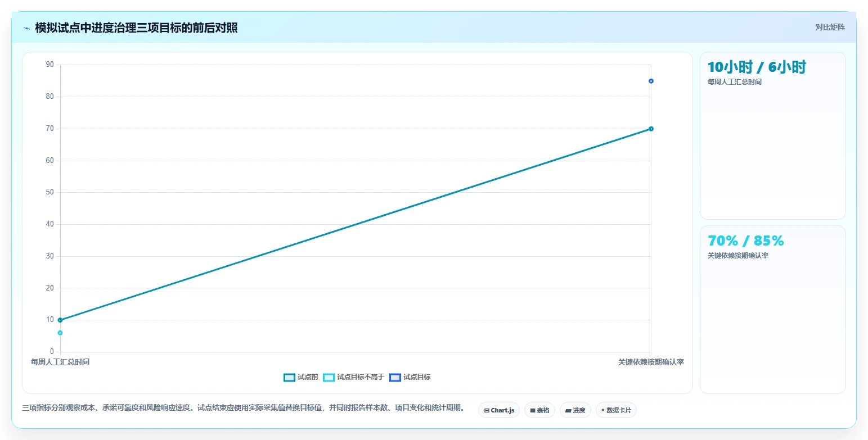Click the 试点目标 blue legend swatch
The image size is (868, 440).
tap(395, 378)
